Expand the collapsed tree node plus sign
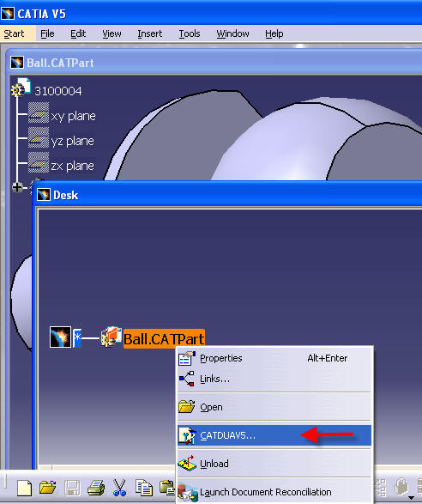This screenshot has width=422, height=504. (x=17, y=187)
